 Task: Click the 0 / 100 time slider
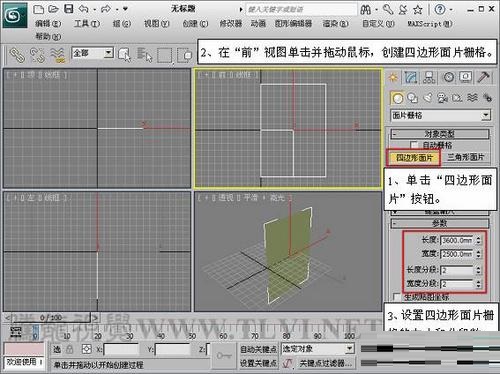click(x=51, y=318)
